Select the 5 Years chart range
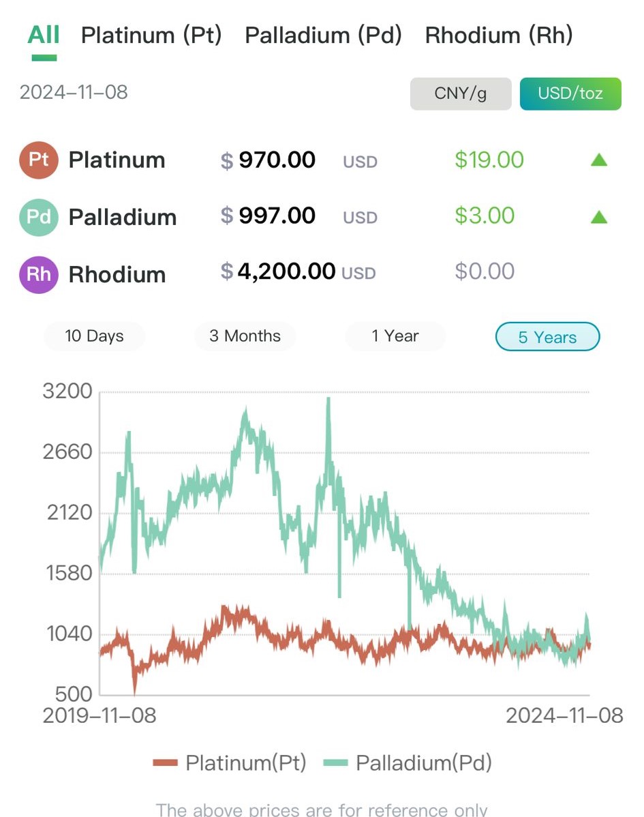 [547, 337]
